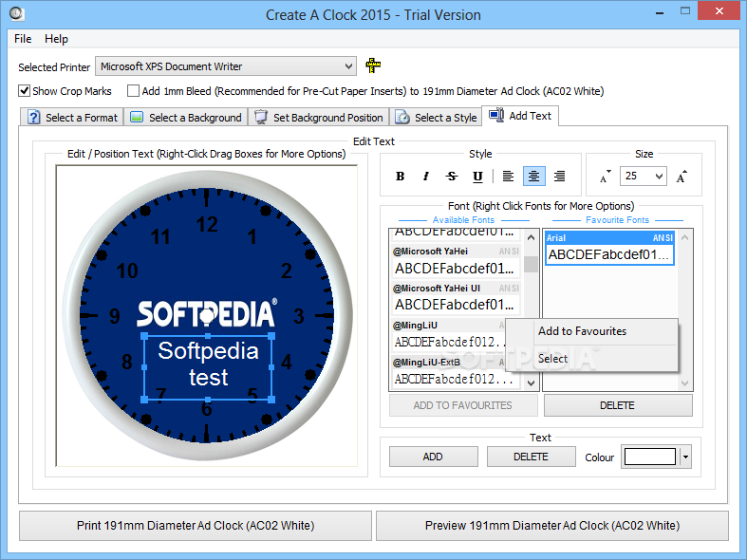Toggle bold text style

(401, 177)
